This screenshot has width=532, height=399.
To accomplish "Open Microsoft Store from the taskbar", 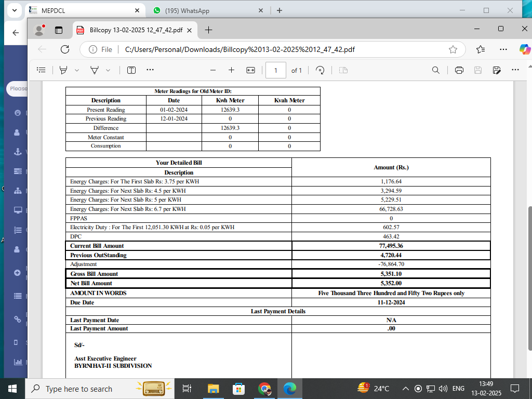I will pyautogui.click(x=238, y=389).
